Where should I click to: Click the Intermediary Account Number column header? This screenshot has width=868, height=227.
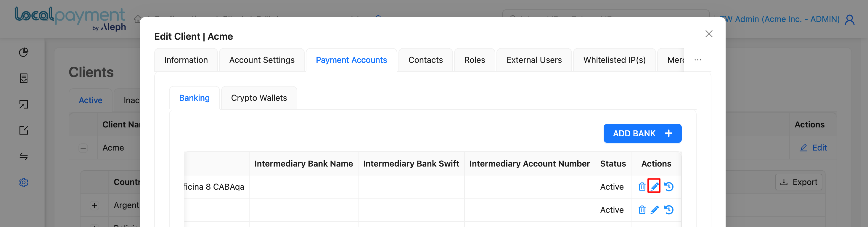pos(529,164)
